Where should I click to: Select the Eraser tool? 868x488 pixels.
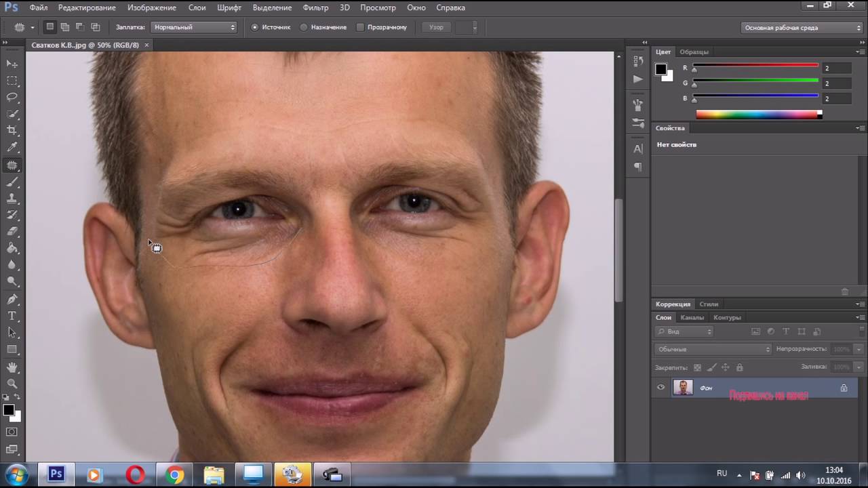coord(12,232)
